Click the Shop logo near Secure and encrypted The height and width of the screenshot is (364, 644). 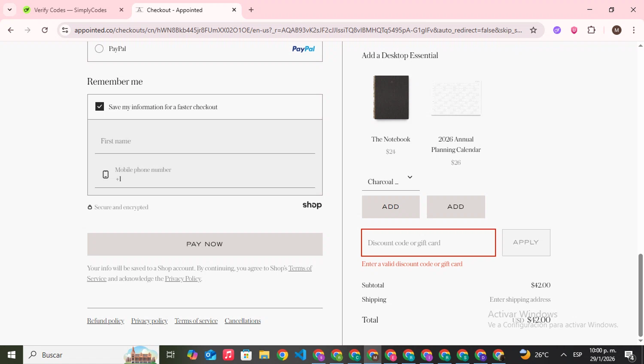(x=312, y=205)
